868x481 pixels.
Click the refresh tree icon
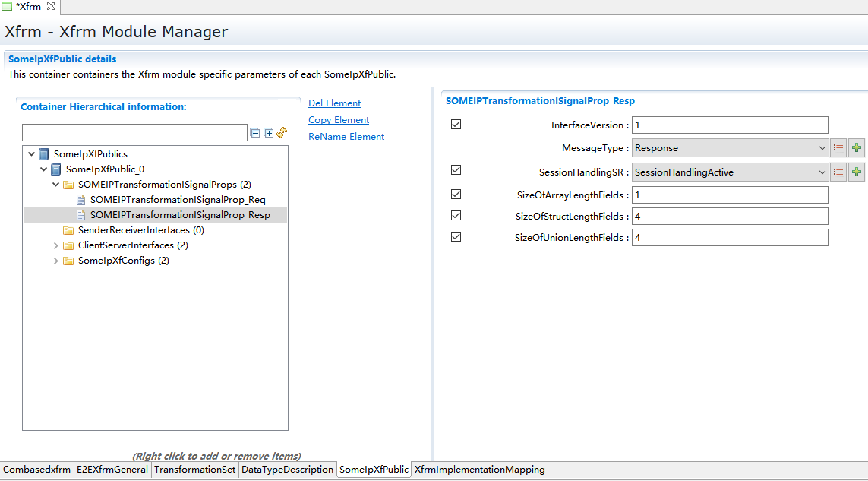tap(282, 133)
